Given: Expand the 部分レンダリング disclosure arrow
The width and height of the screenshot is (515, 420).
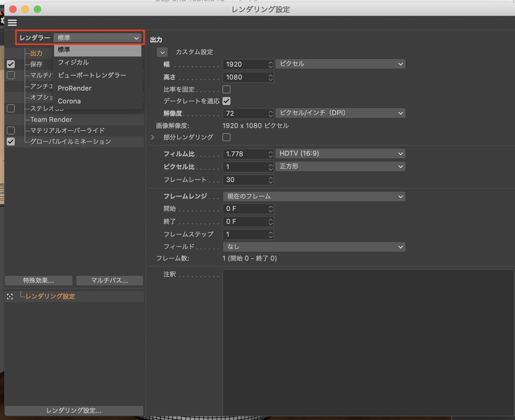Looking at the screenshot, I should coord(153,137).
